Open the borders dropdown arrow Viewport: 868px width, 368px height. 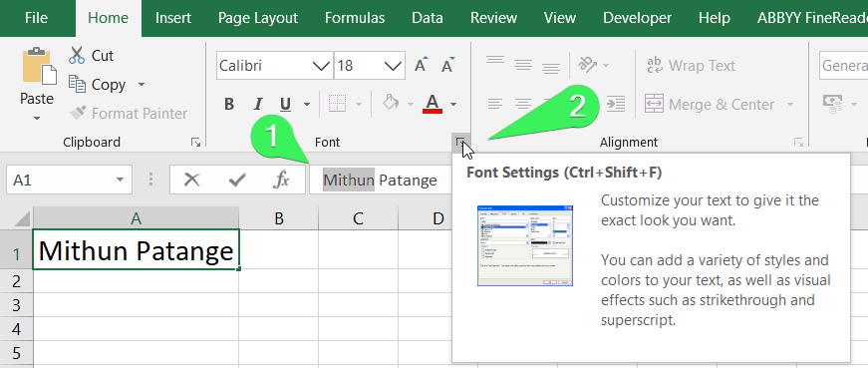(358, 104)
